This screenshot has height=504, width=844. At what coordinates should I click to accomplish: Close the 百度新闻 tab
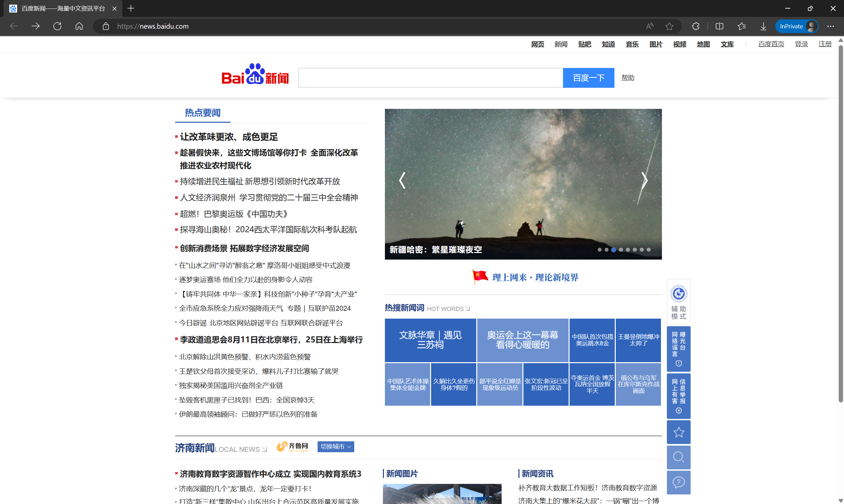(114, 9)
